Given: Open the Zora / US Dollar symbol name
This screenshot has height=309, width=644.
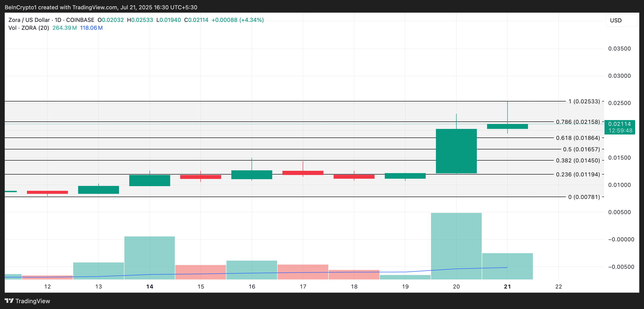Looking at the screenshot, I should pyautogui.click(x=29, y=20).
